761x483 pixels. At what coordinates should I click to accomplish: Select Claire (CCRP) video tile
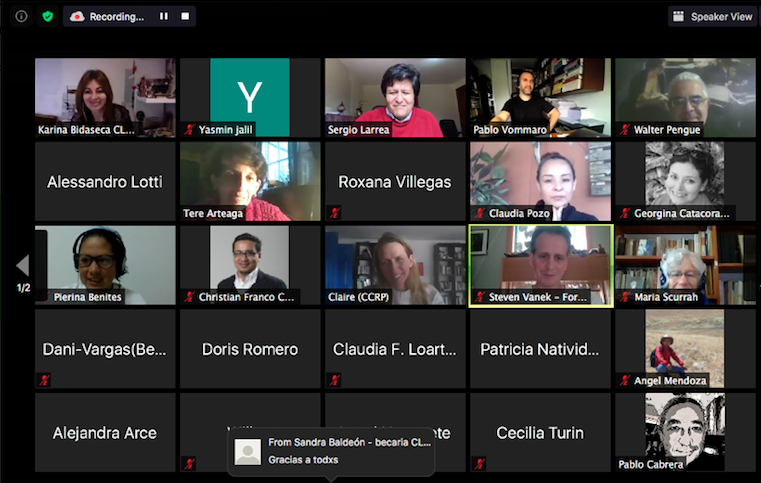395,263
